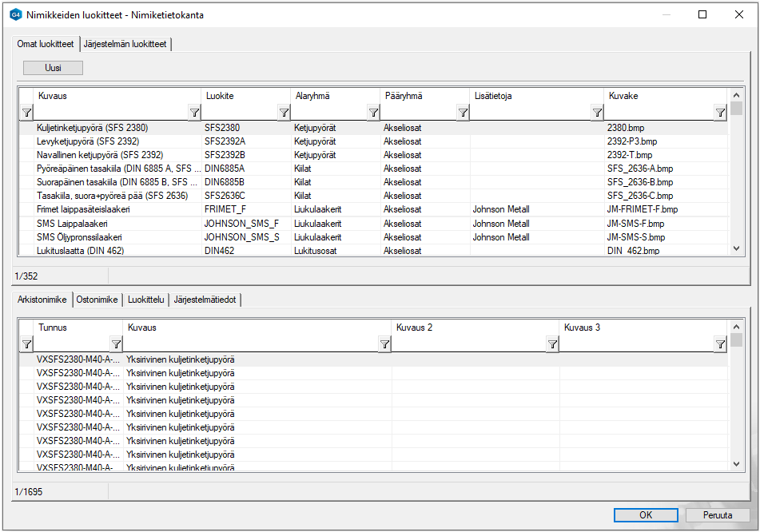Click the Kuvaus filter input field in upper table
Screen dimensions: 760x532
tap(110, 113)
